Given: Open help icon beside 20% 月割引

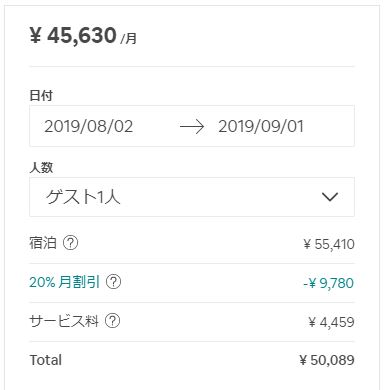Looking at the screenshot, I should click(113, 282).
